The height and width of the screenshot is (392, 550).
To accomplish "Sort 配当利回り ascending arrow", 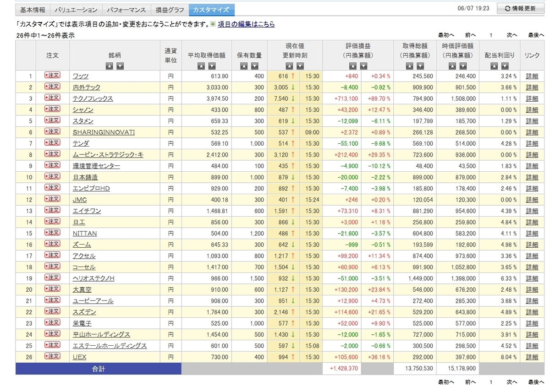I will pos(494,66).
